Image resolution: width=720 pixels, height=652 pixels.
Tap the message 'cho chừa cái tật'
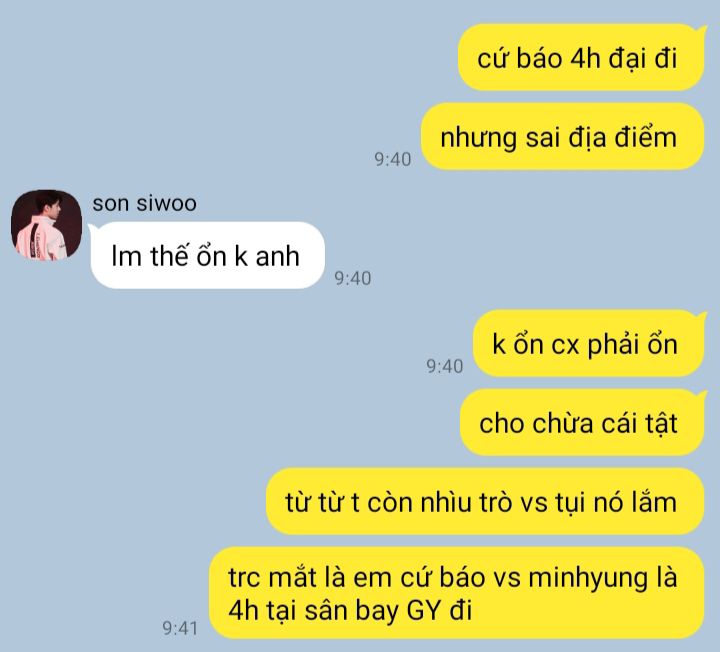click(583, 422)
